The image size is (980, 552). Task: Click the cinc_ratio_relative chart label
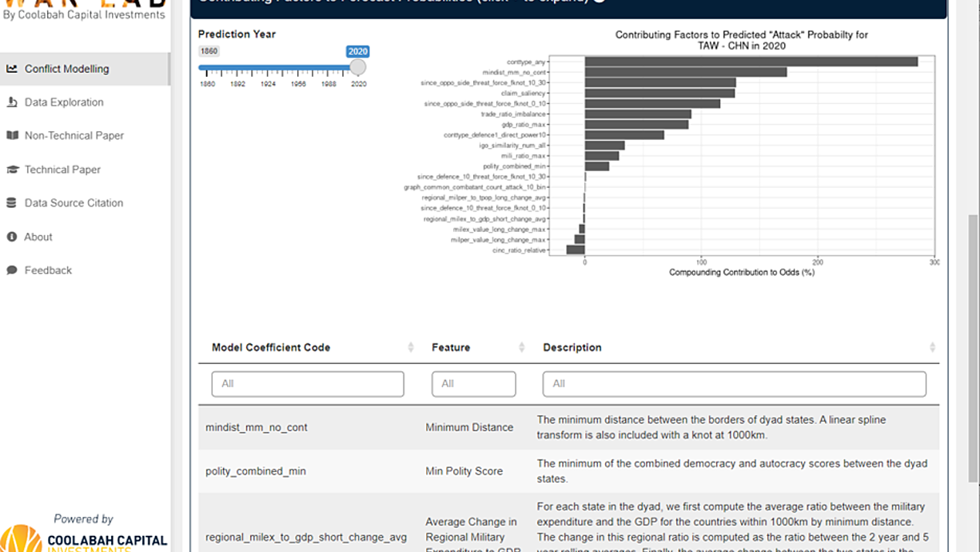(519, 250)
